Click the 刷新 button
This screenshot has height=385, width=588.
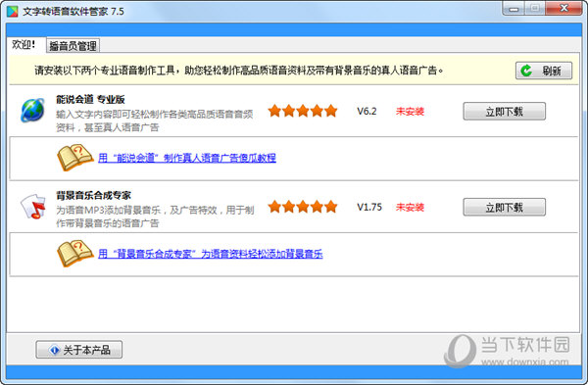(544, 71)
